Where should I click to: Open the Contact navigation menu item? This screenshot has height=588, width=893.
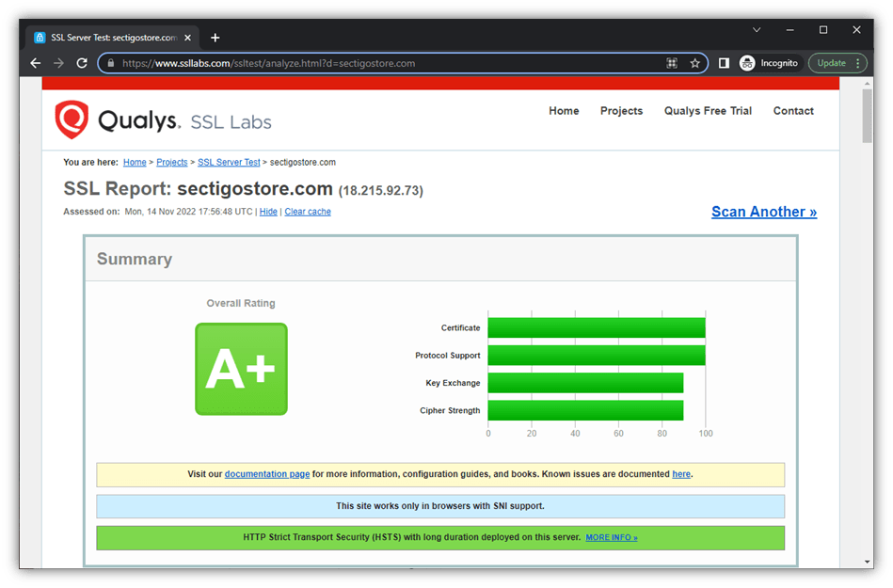(x=793, y=111)
